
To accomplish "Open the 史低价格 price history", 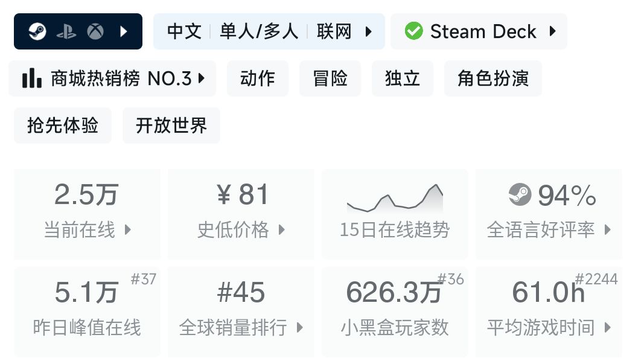I will click(x=241, y=214).
